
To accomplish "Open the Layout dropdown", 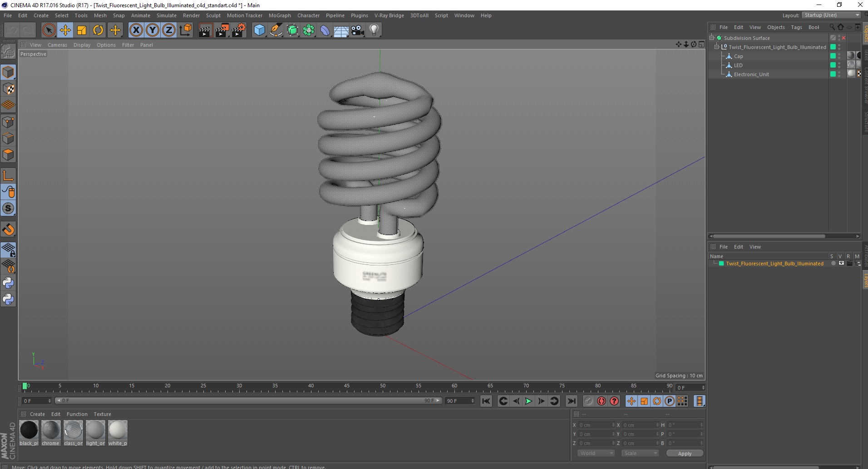I will 831,15.
